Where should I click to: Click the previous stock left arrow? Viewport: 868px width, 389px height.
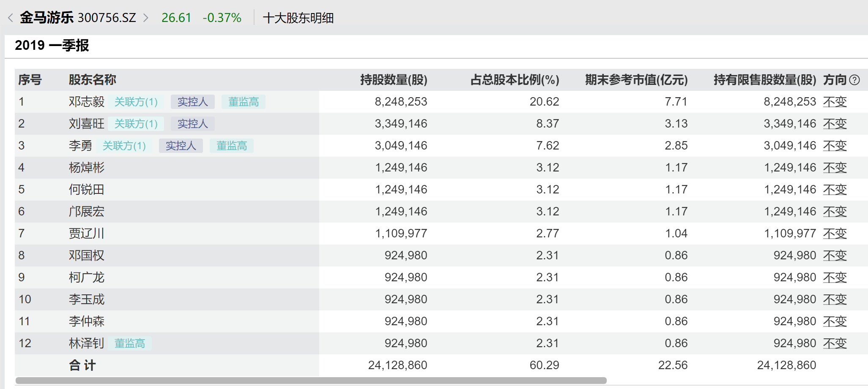[11, 18]
